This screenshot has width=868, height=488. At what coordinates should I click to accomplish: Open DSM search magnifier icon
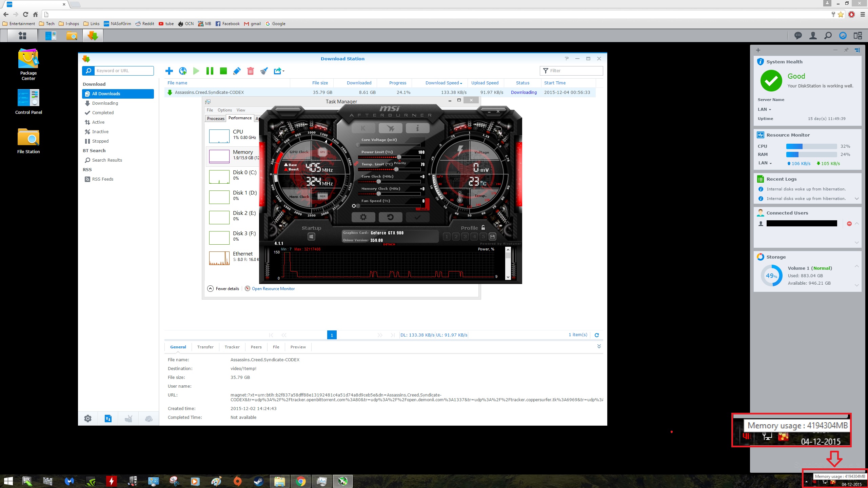(828, 36)
